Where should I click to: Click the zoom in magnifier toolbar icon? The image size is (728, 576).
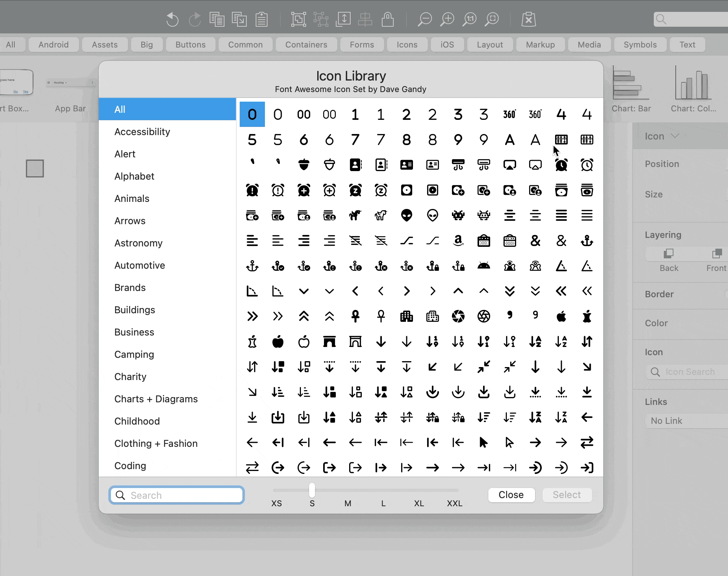pyautogui.click(x=447, y=19)
